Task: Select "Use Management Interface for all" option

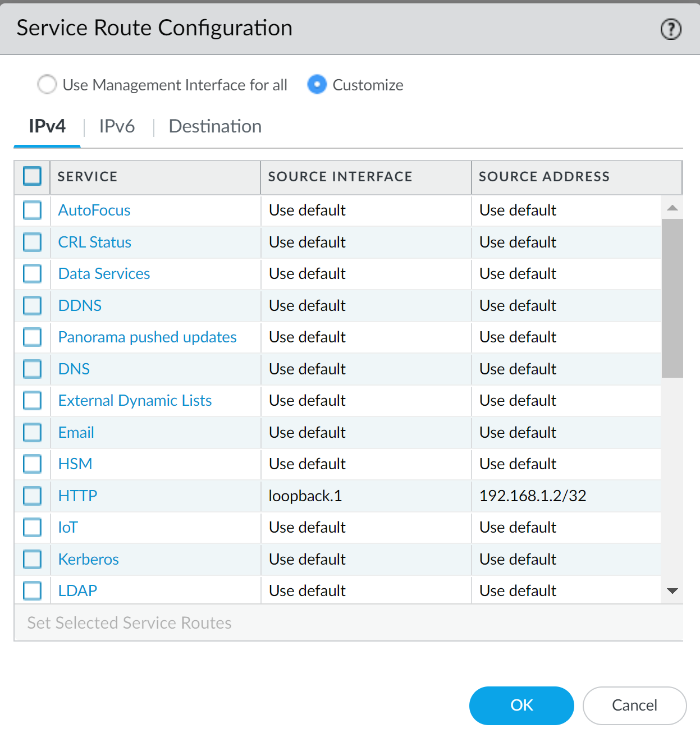Action: pyautogui.click(x=47, y=85)
